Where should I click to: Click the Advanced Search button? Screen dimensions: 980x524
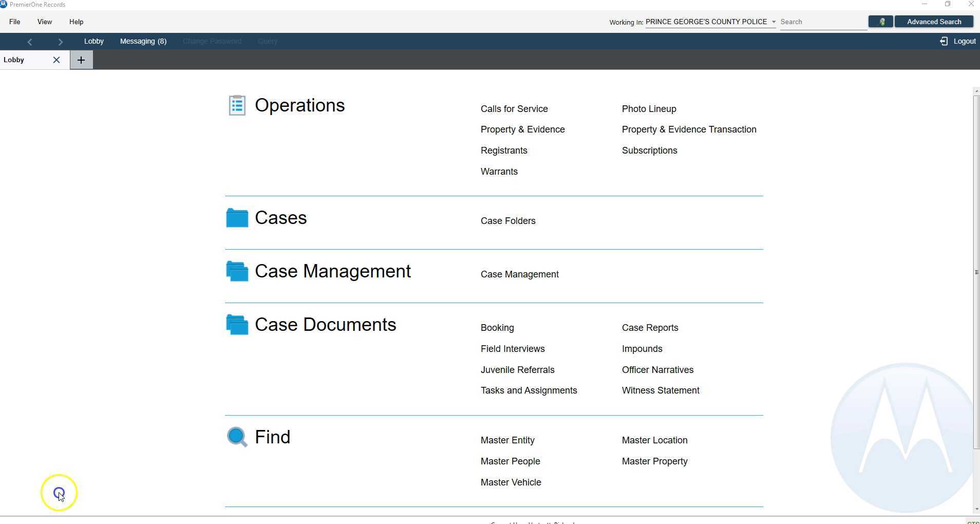coord(934,22)
